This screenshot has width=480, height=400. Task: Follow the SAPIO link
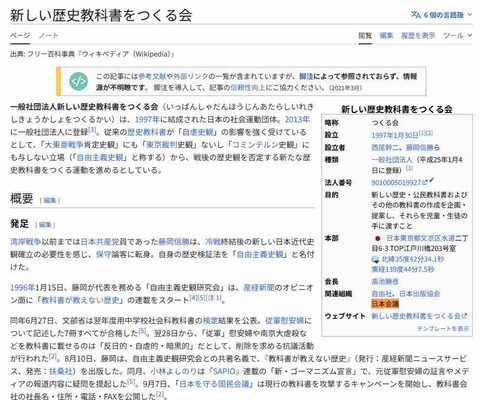click(224, 371)
